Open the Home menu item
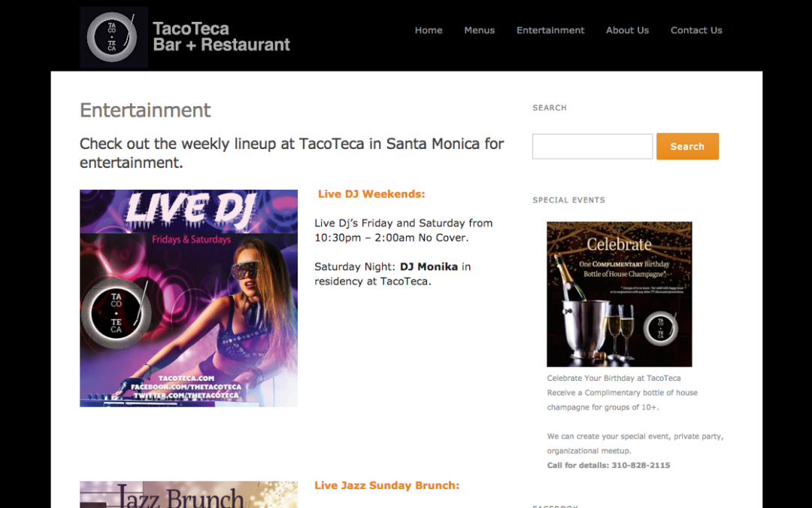This screenshot has width=812, height=508. coord(429,30)
